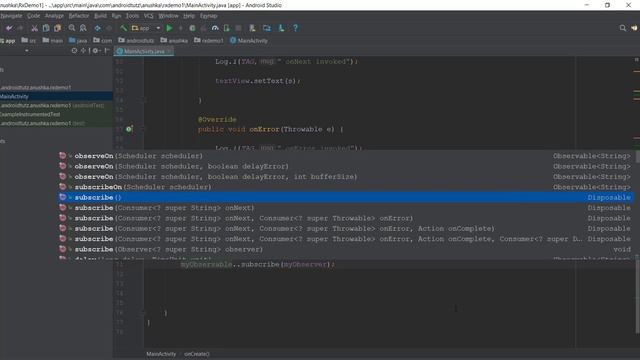Choose observeOn(Scheduler scheduler) completion
The image size is (640, 360).
345,156
